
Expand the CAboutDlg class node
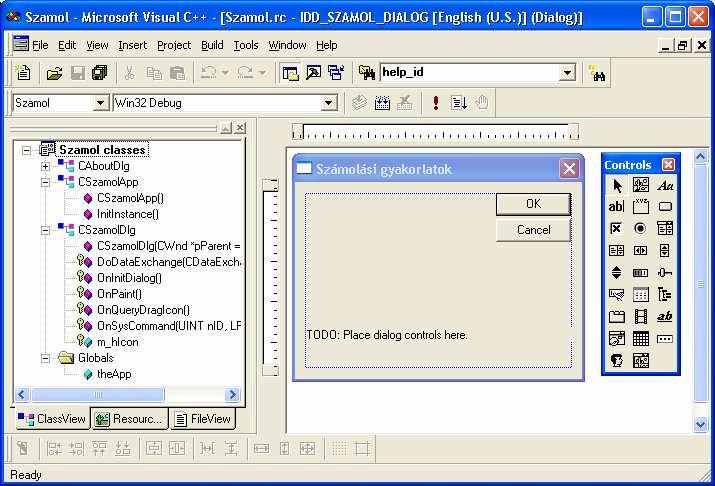[x=45, y=166]
